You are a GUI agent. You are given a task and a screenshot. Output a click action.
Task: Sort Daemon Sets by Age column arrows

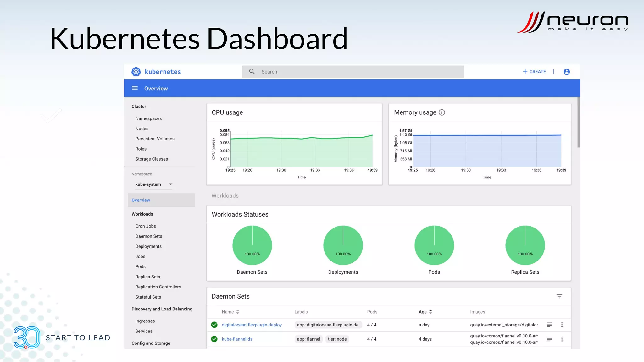tap(430, 312)
